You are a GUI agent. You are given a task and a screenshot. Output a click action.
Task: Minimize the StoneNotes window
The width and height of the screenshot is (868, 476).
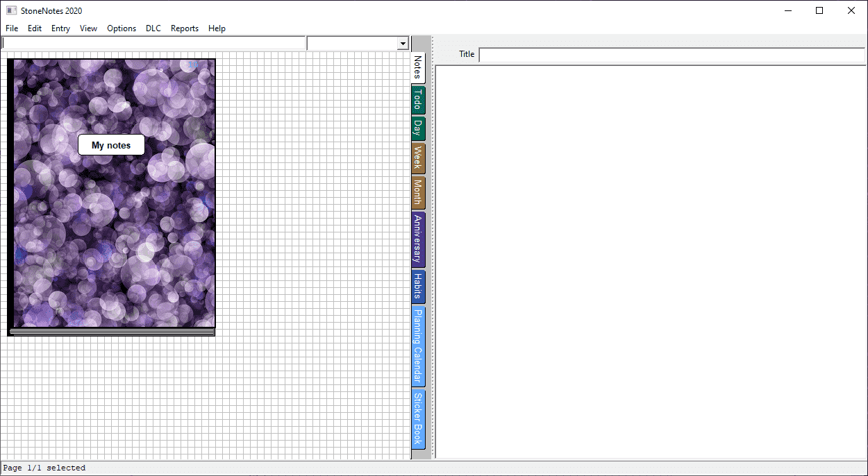pyautogui.click(x=788, y=10)
